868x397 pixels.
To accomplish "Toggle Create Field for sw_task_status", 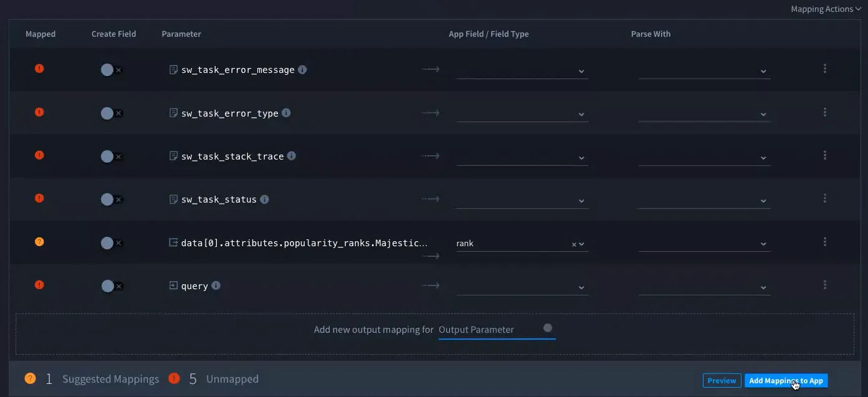I will [111, 199].
